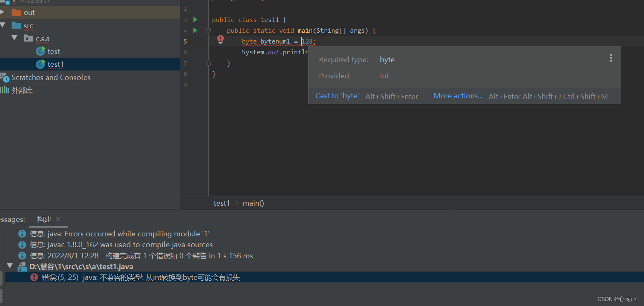
Task: Click the 外部库 library icon
Action: tap(5, 90)
